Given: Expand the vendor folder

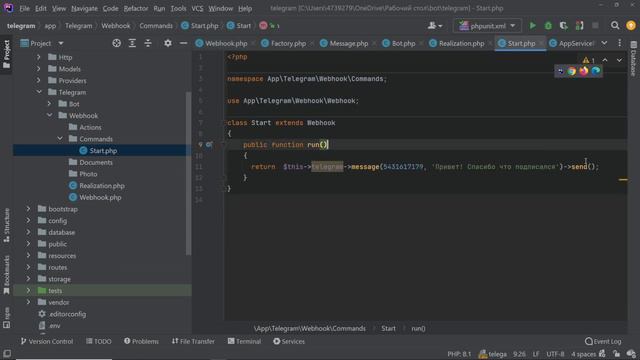Looking at the screenshot, I should (x=29, y=302).
